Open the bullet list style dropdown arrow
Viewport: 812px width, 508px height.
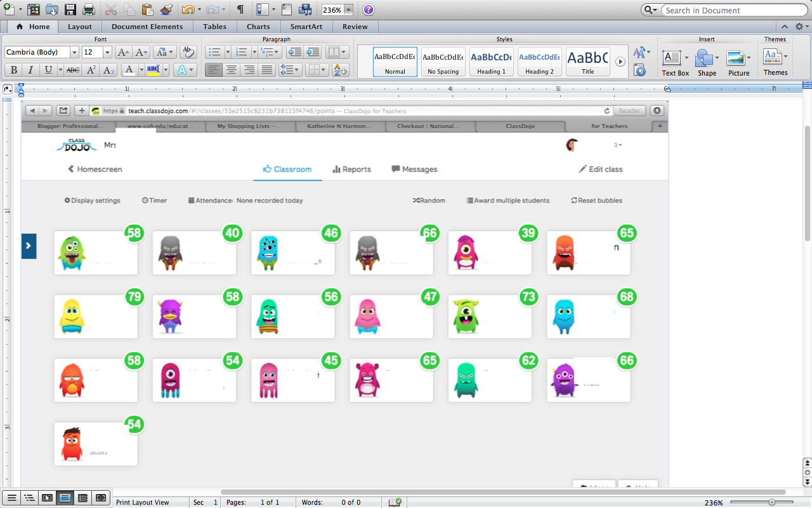tap(228, 52)
